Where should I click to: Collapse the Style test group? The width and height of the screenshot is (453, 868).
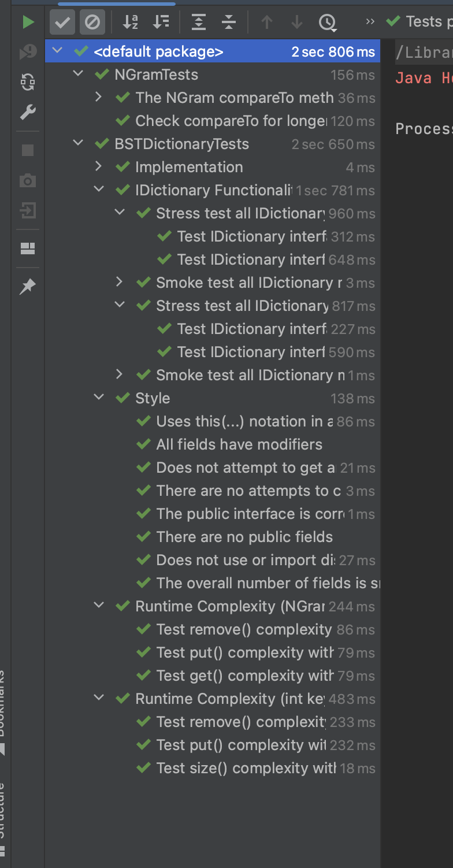point(99,398)
